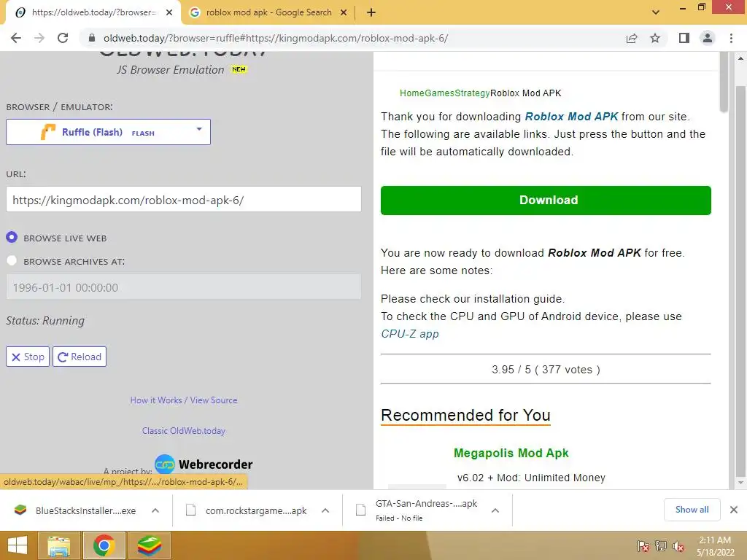Share this page via the share icon

click(x=632, y=38)
